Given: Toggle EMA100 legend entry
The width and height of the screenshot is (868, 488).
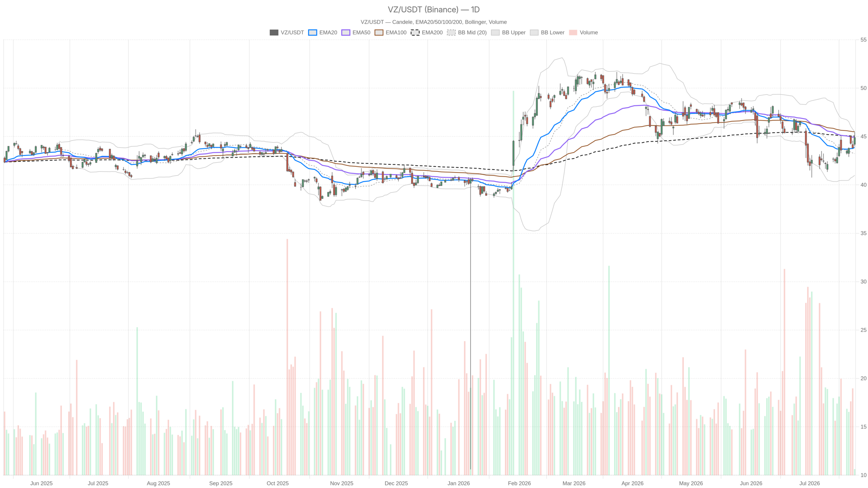Looking at the screenshot, I should click(390, 33).
